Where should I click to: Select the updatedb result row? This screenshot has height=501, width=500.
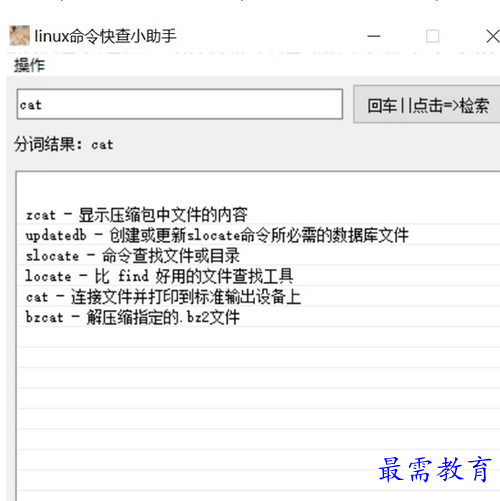click(x=259, y=235)
